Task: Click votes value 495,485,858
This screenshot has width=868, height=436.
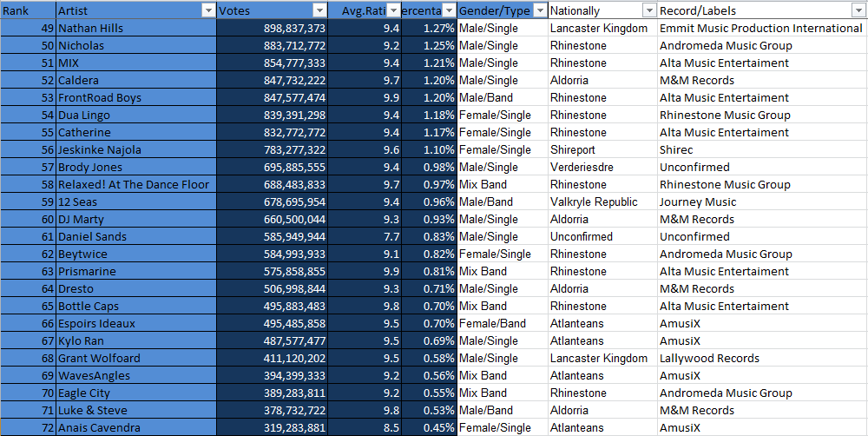Action: coord(273,324)
